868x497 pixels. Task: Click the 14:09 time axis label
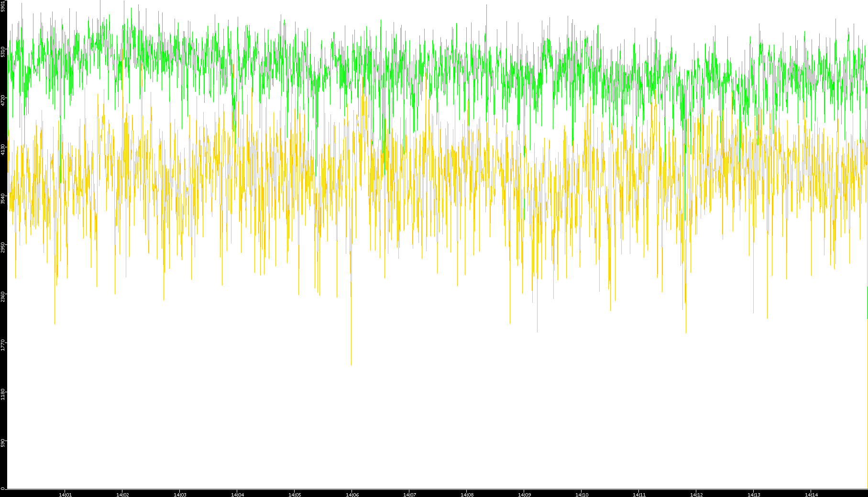(524, 495)
